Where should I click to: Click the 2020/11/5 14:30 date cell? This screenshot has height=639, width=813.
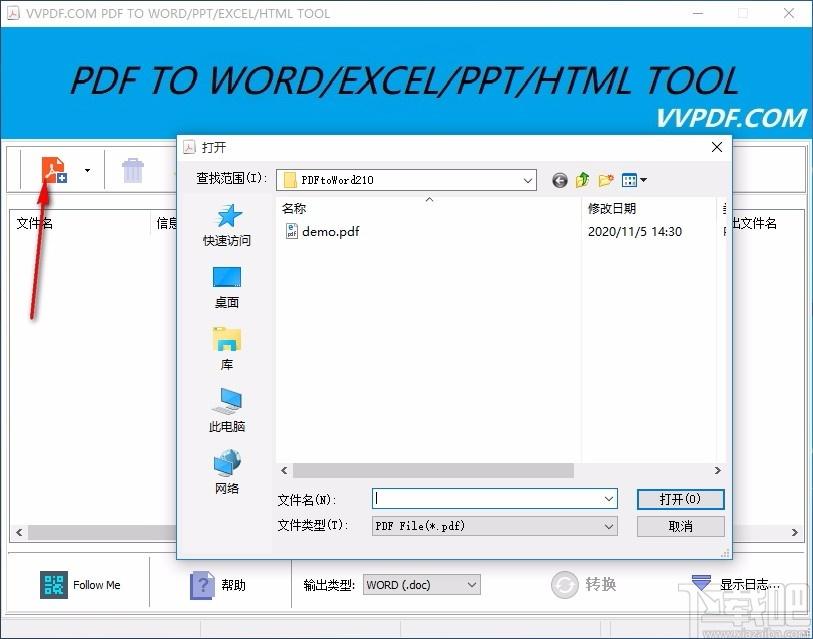(635, 232)
